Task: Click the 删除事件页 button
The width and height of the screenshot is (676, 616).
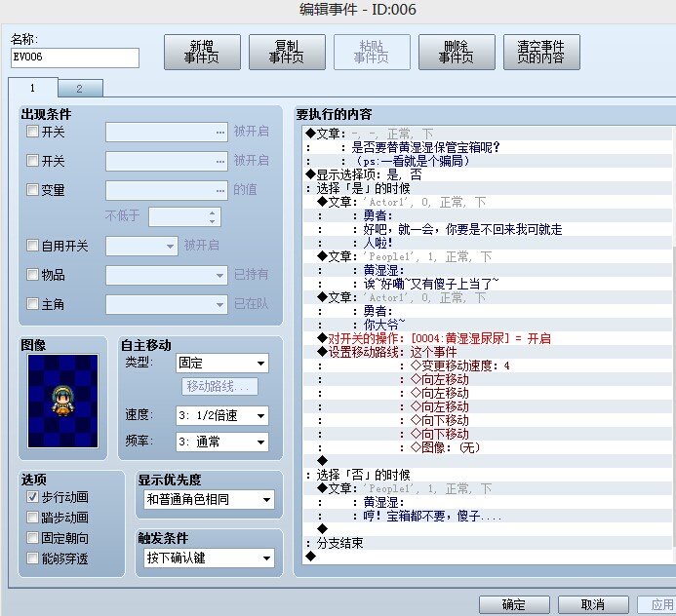Action: click(x=457, y=52)
